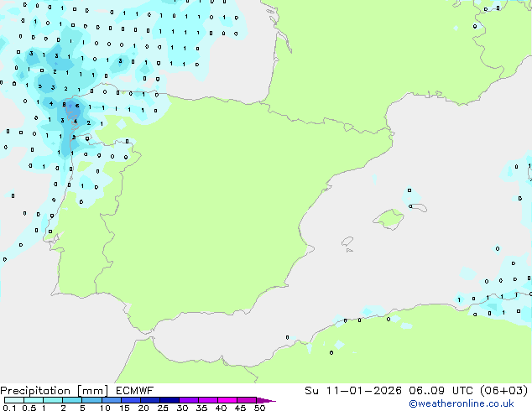532x411 pixels.
Task: Click the '35' legend scale label
Action: point(201,408)
